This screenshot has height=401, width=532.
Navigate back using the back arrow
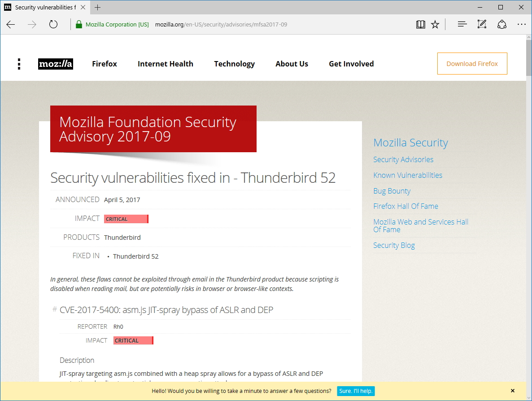tap(11, 24)
